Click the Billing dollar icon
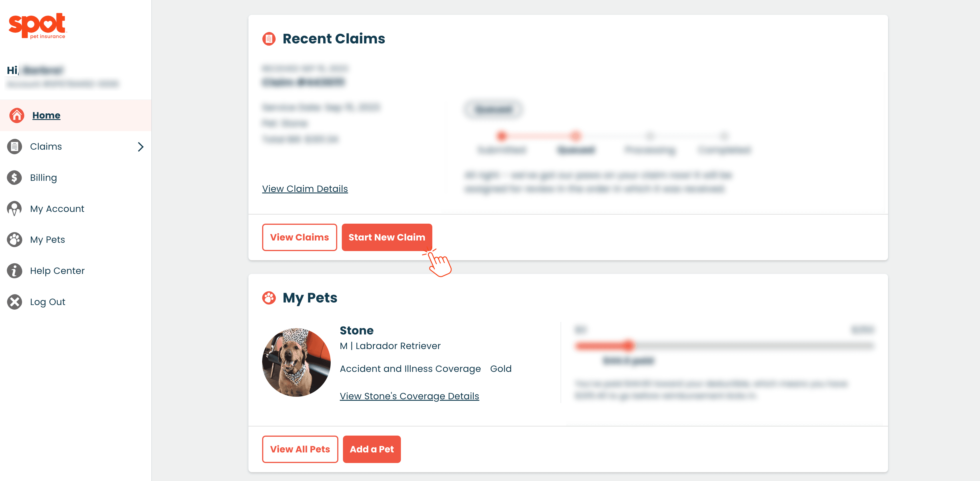980x481 pixels. (14, 177)
